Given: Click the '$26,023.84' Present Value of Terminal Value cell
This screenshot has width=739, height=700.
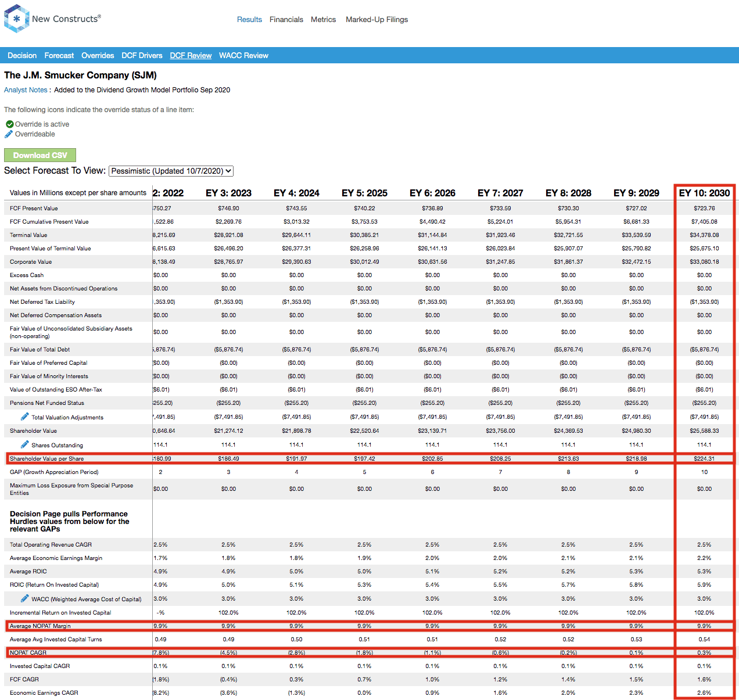Looking at the screenshot, I should [500, 249].
